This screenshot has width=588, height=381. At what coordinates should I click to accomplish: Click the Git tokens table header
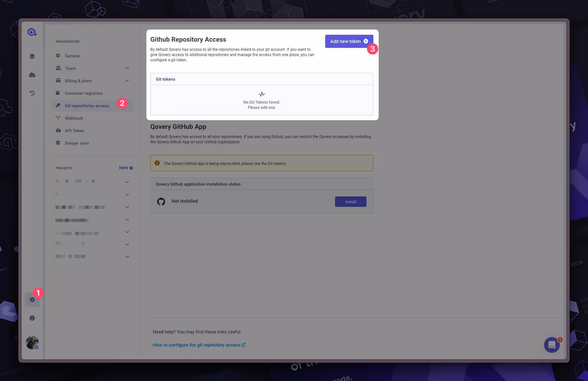click(x=262, y=79)
